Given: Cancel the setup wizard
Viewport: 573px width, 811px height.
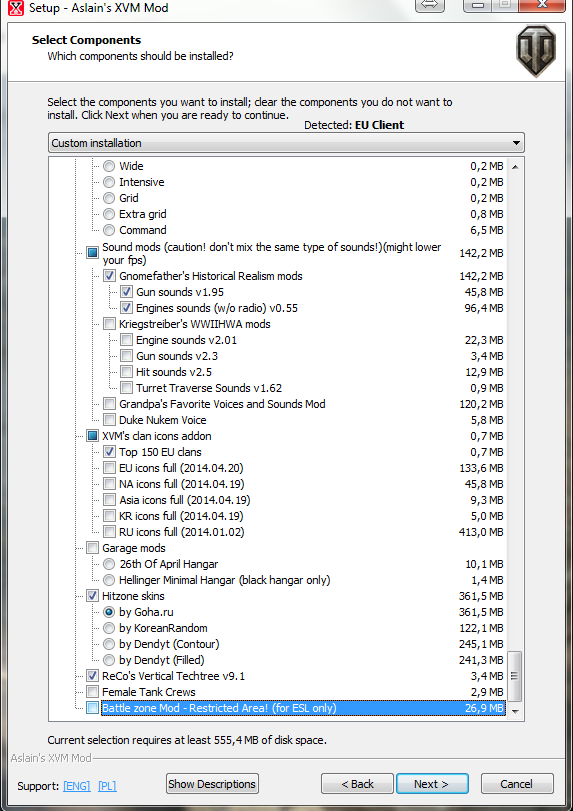Looking at the screenshot, I should 517,784.
